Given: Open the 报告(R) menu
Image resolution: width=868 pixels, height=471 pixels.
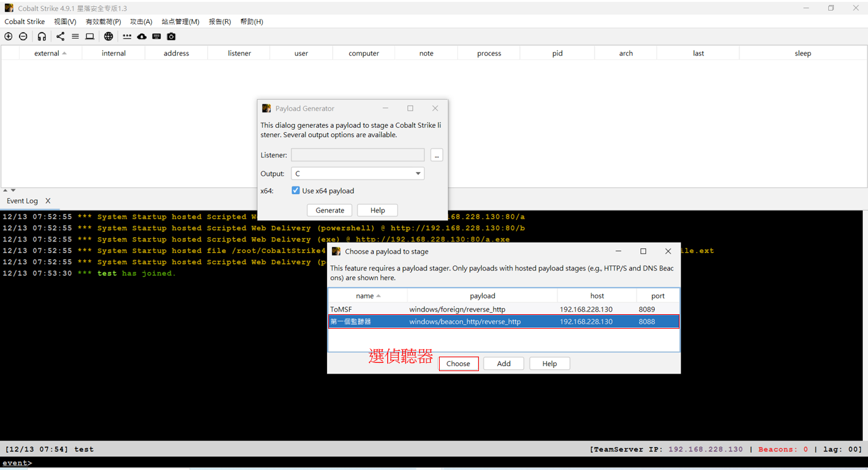Looking at the screenshot, I should (220, 21).
